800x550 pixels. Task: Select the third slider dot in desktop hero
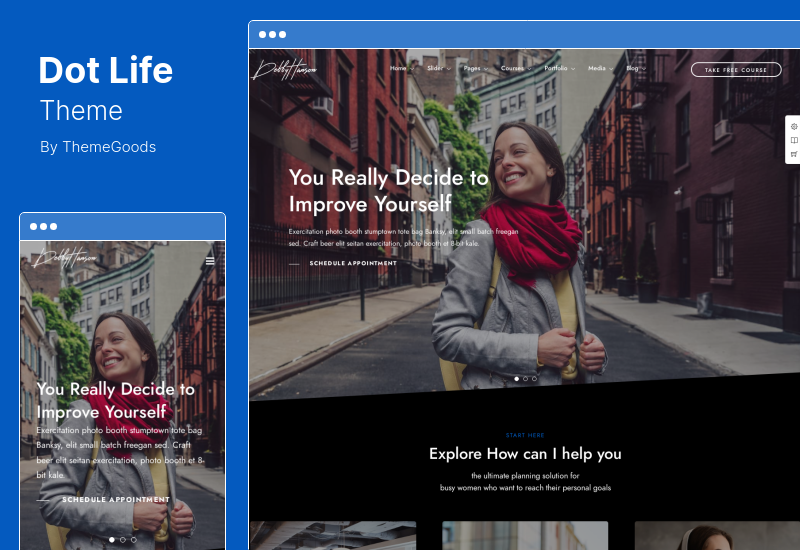(534, 379)
